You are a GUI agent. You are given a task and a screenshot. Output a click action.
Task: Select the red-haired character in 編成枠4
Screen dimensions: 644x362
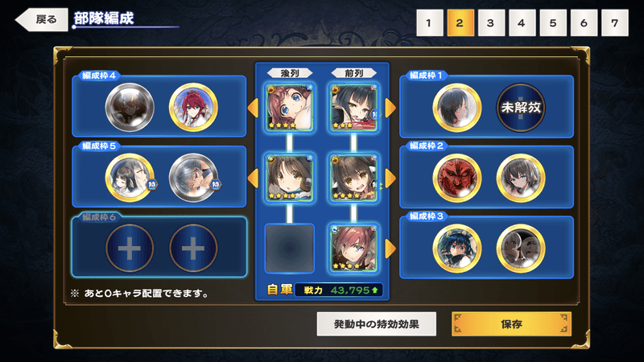point(193,108)
